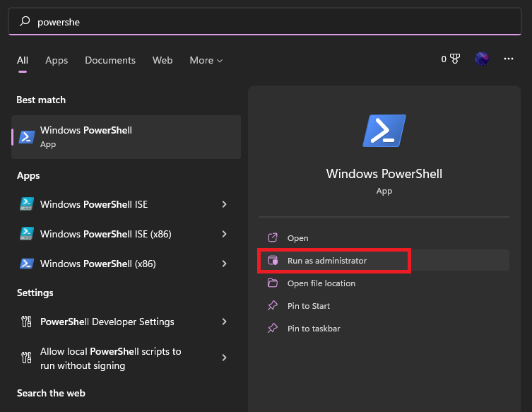Open the user profile avatar

[x=481, y=59]
